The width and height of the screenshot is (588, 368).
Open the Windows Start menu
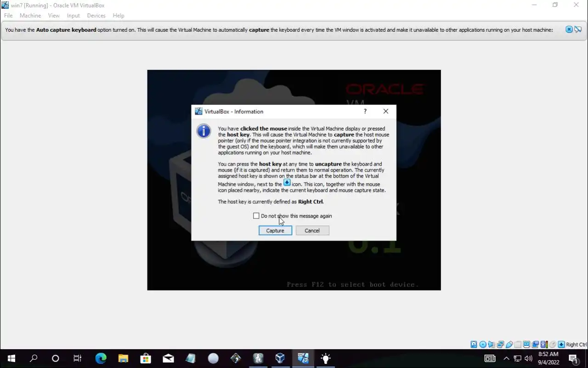coord(11,358)
